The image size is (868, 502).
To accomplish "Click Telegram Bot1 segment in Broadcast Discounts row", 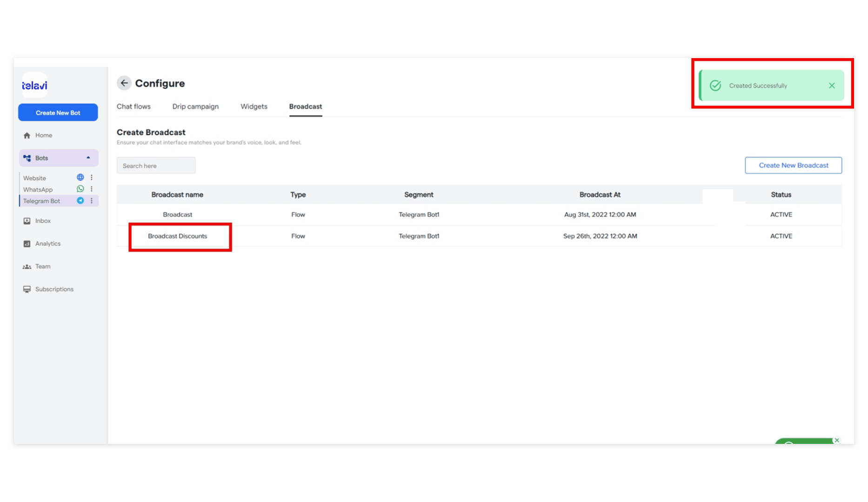I will (419, 236).
